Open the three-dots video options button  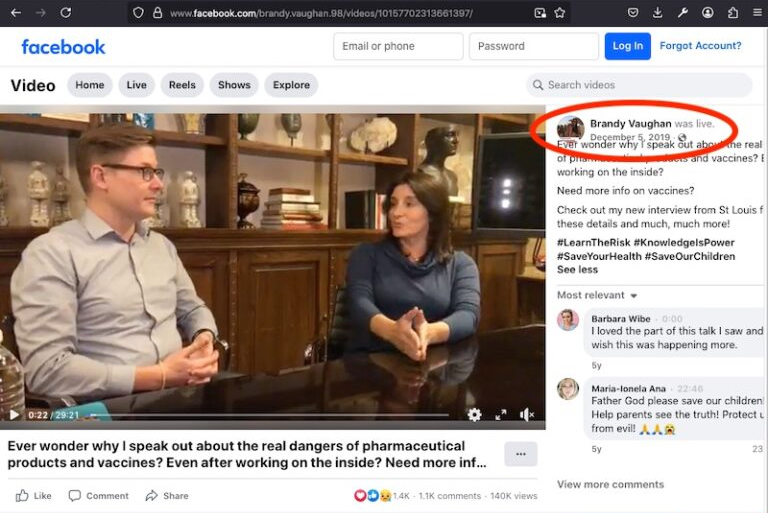pos(521,454)
